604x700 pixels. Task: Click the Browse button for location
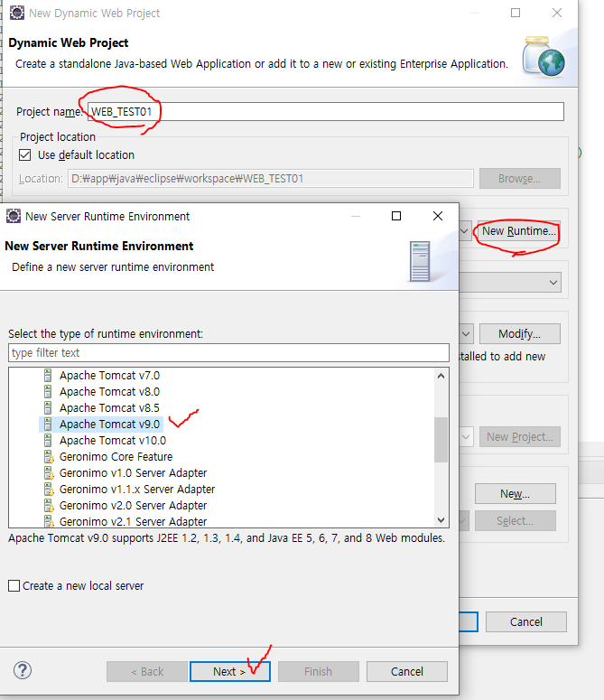pos(520,179)
